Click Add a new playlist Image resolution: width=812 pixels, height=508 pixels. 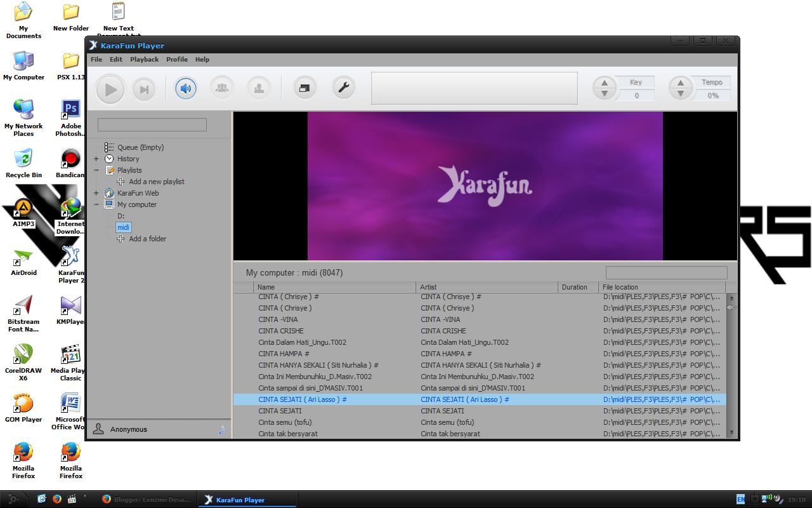[x=157, y=182]
